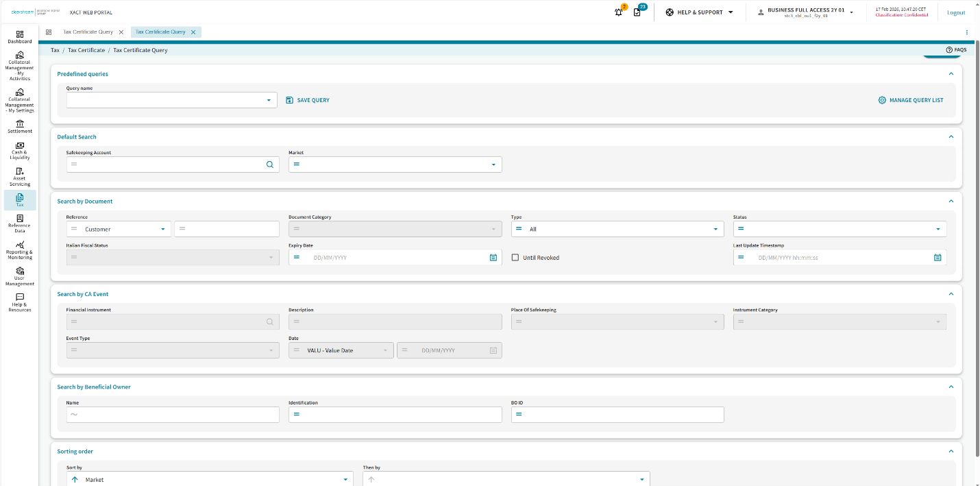Screen dimensions: 980x486
Task: Open the Market dropdown in Default Search
Action: [493, 165]
